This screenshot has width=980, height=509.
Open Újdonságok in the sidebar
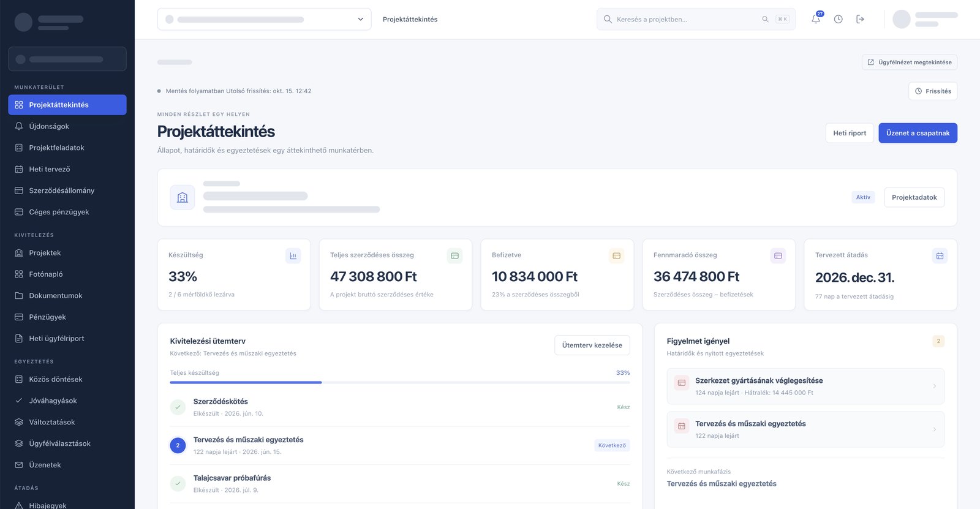67,126
